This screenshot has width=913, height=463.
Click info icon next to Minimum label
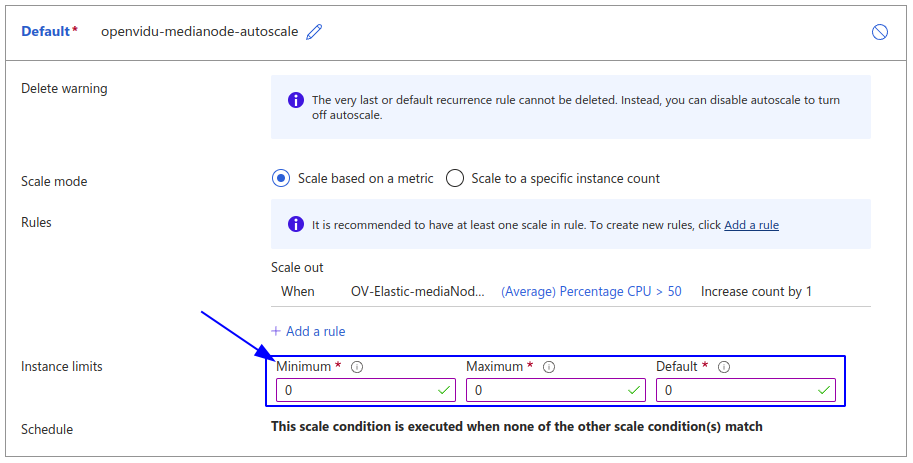[x=357, y=367]
